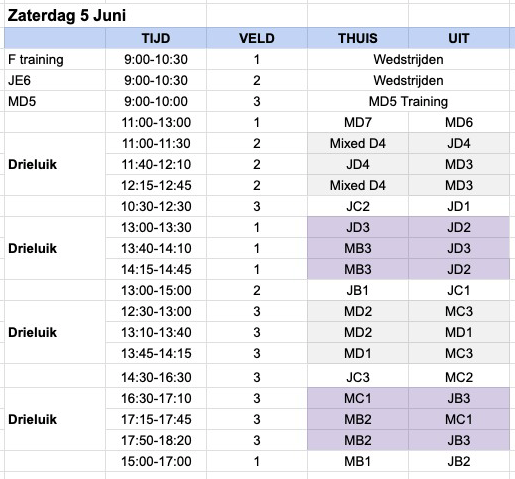
Task: Select the JE6 row label cell
Action: pos(55,80)
